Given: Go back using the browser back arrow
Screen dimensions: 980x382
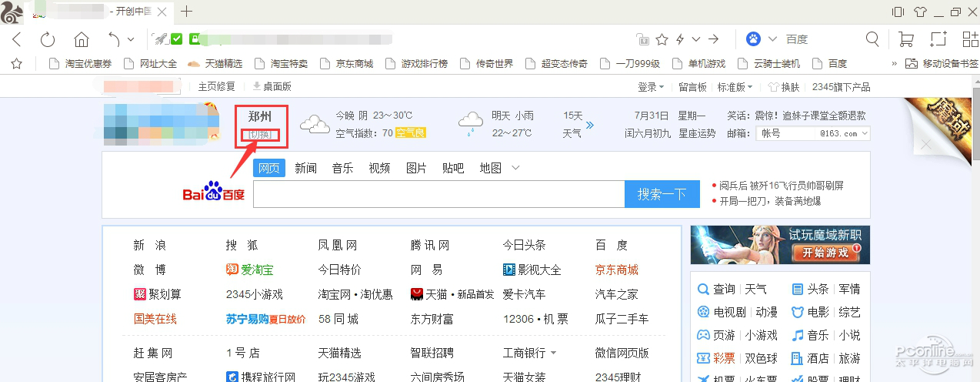Looking at the screenshot, I should pyautogui.click(x=17, y=39).
